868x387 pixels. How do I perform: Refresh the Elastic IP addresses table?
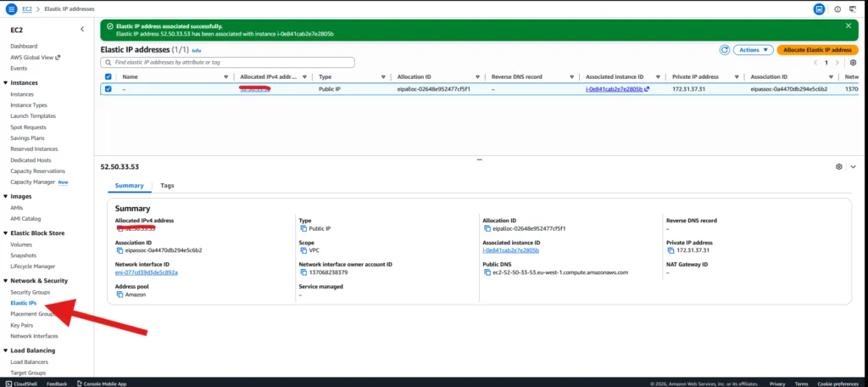[724, 50]
